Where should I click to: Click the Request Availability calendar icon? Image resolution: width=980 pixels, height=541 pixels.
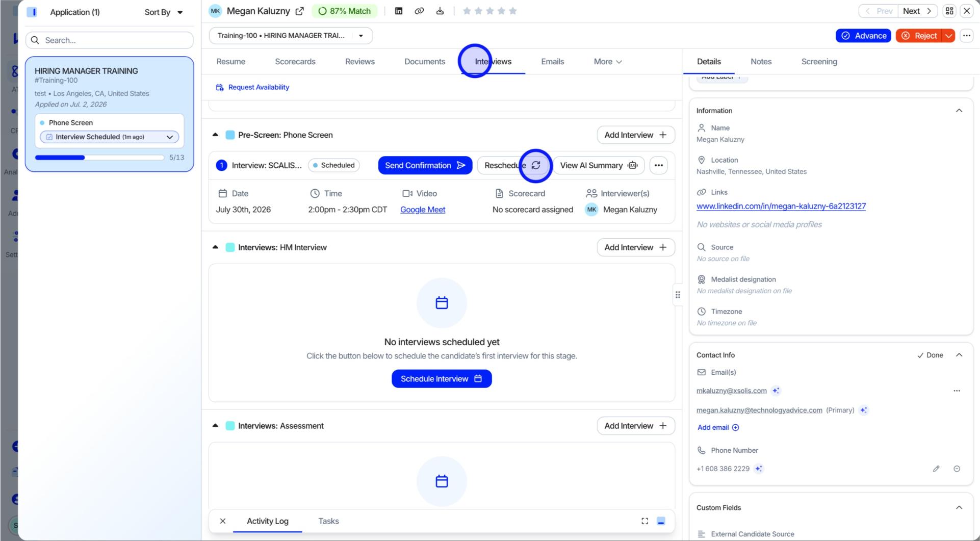point(220,87)
